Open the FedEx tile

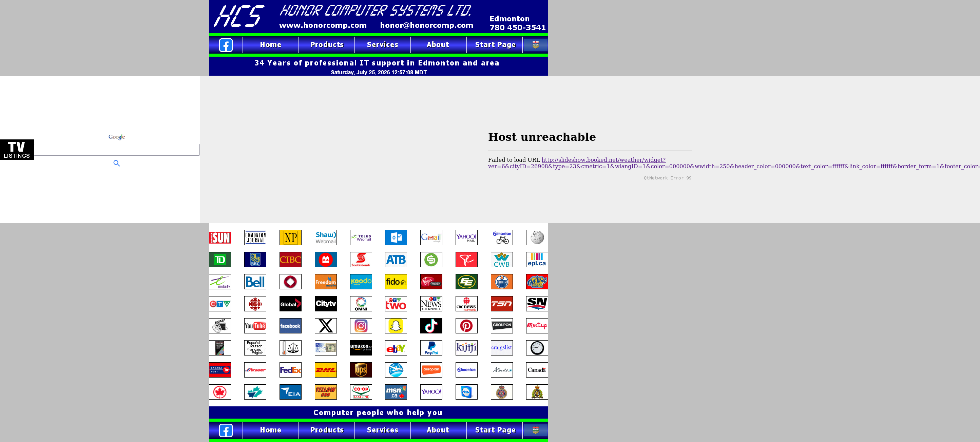pyautogui.click(x=290, y=370)
